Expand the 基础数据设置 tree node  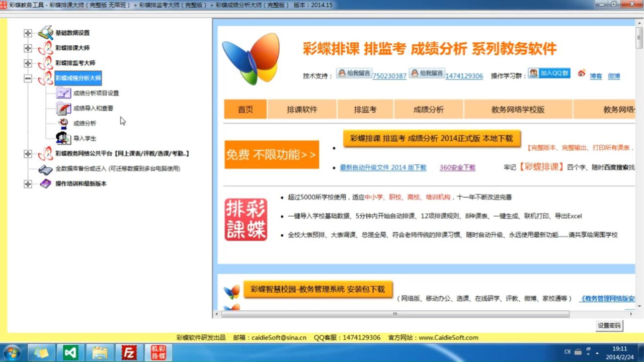tap(28, 33)
